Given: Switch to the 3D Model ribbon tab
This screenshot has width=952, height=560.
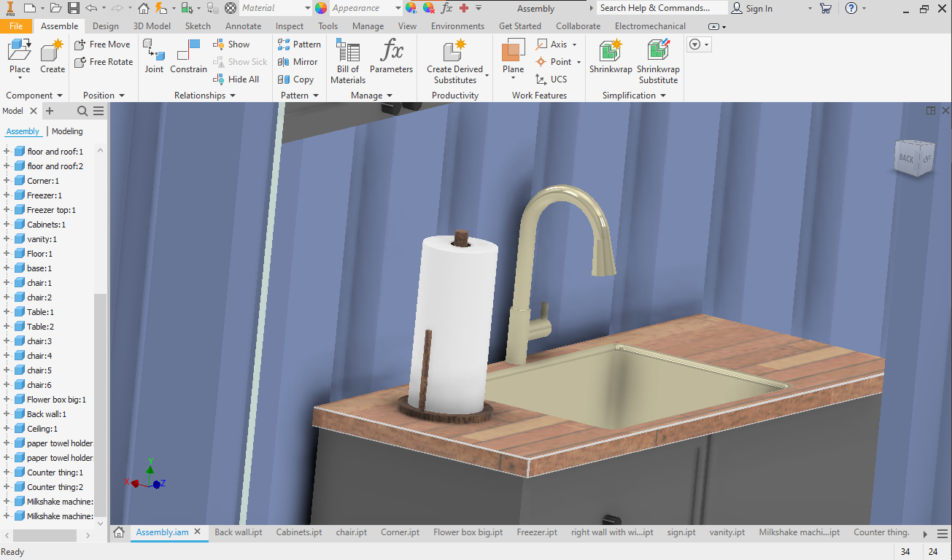Looking at the screenshot, I should click(x=152, y=26).
